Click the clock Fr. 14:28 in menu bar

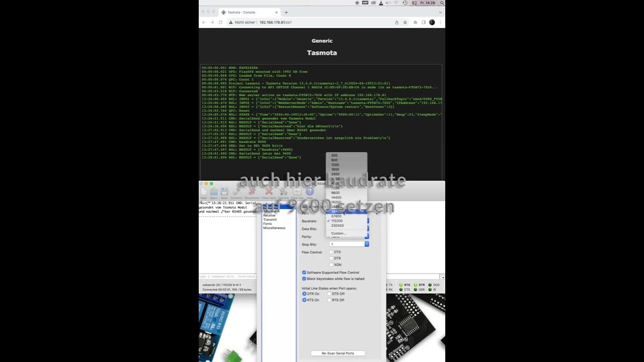(x=428, y=3)
